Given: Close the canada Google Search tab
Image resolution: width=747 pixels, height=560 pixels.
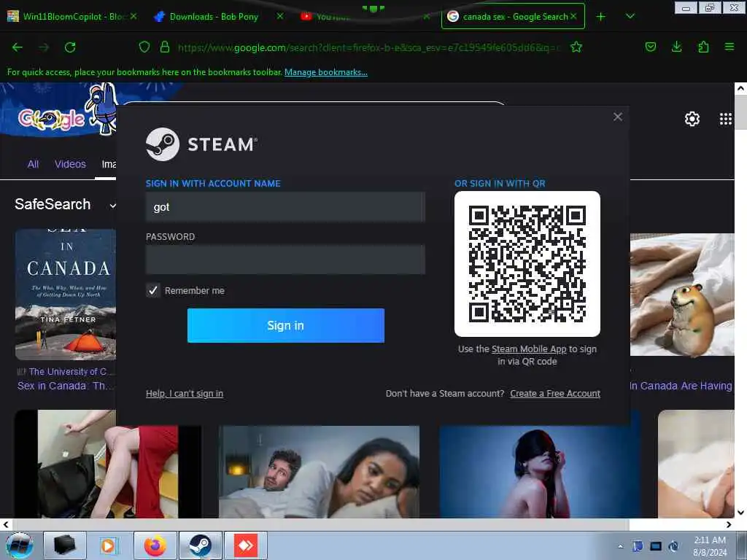Looking at the screenshot, I should coord(573,16).
